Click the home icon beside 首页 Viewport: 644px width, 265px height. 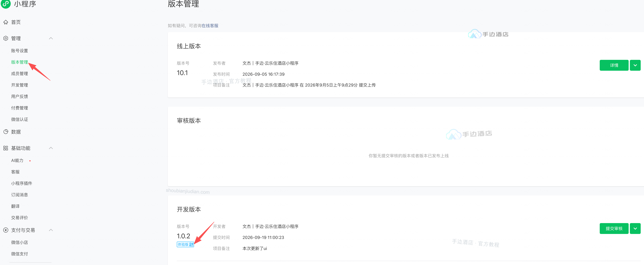[x=6, y=22]
